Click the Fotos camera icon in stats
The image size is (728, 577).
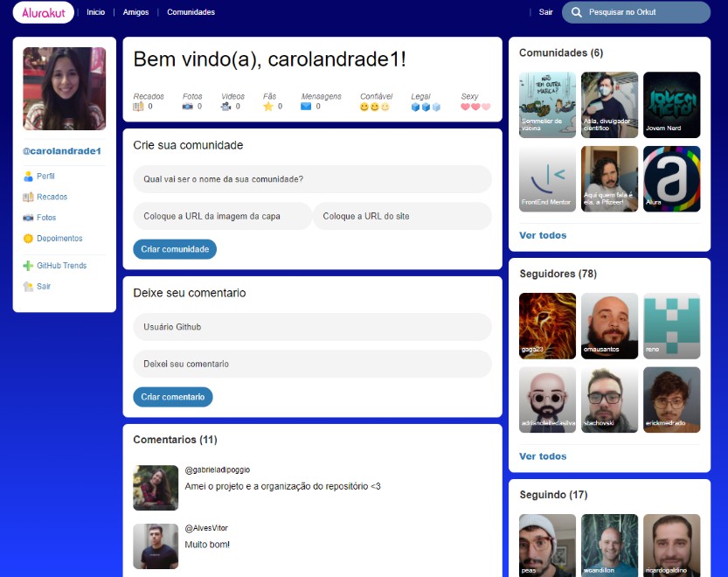(187, 107)
